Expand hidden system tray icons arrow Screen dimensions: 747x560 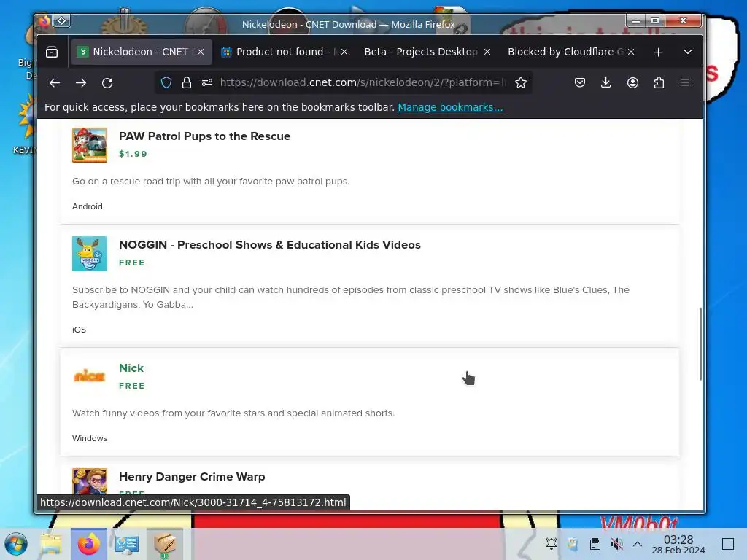point(638,543)
